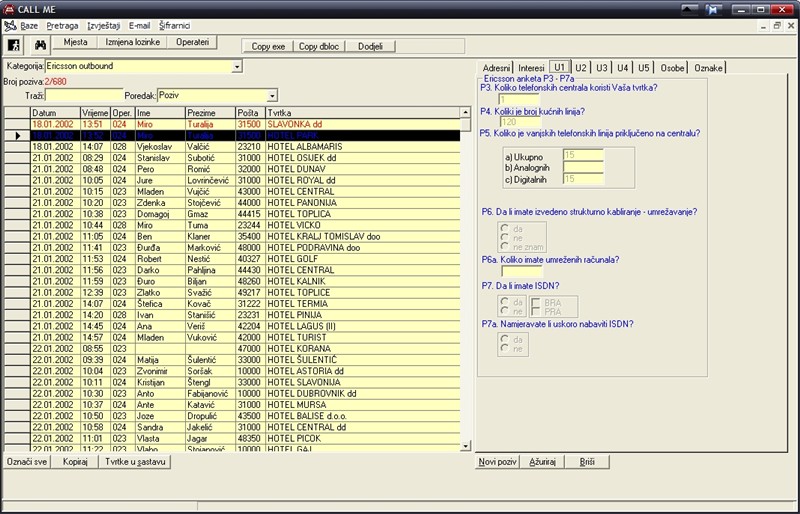Viewport: 800px width, 514px height.
Task: Click the Copy dbloc button
Action: [319, 46]
